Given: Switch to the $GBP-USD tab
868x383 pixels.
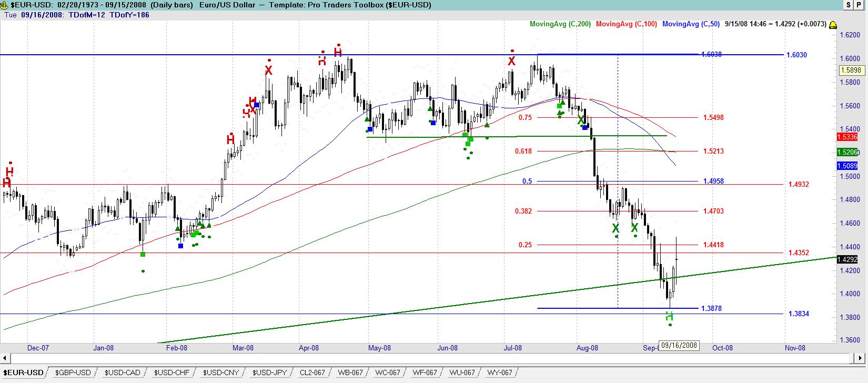Looking at the screenshot, I should (x=73, y=372).
